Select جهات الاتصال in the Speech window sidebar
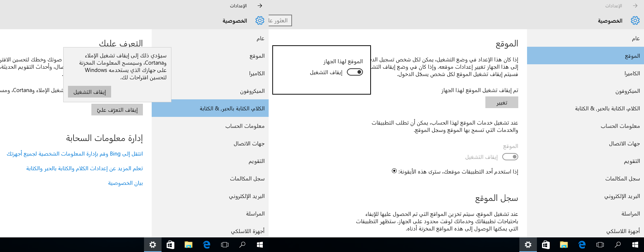644x252 pixels. tap(210, 144)
